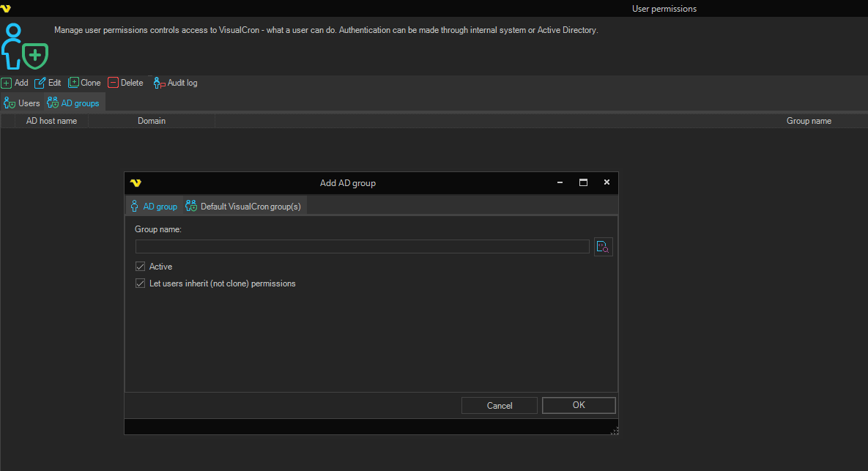Image resolution: width=868 pixels, height=471 pixels.
Task: Click the browse group search icon
Action: point(603,247)
